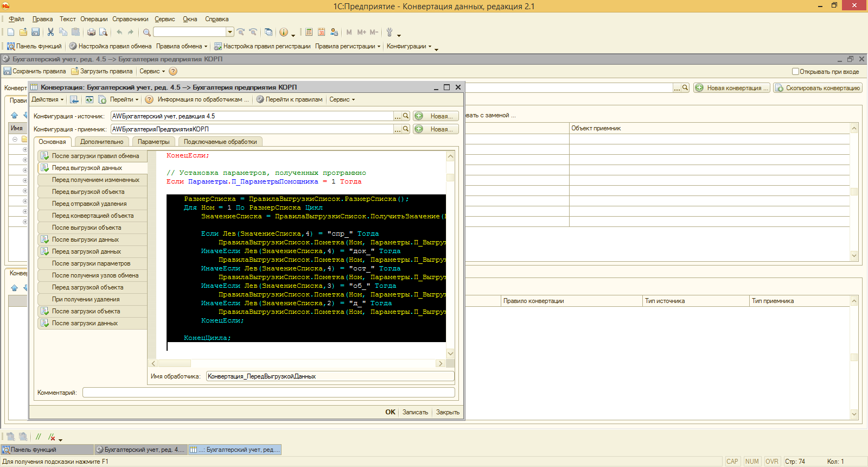Click the M memory toolbar button
Image resolution: width=868 pixels, height=467 pixels.
pyautogui.click(x=349, y=32)
